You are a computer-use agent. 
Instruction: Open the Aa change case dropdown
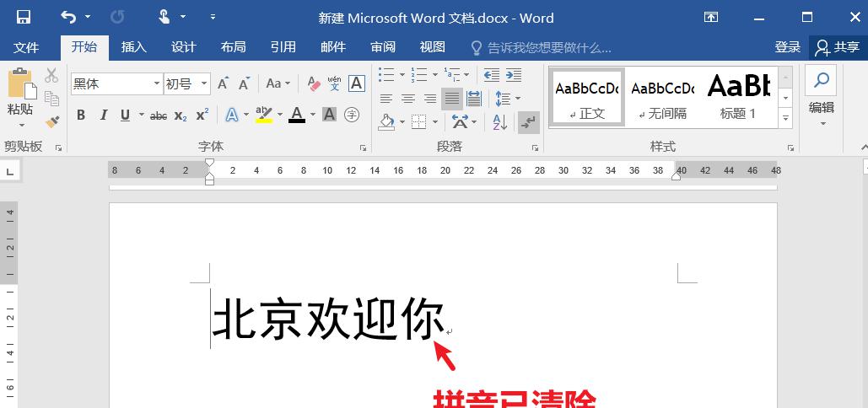pyautogui.click(x=278, y=84)
